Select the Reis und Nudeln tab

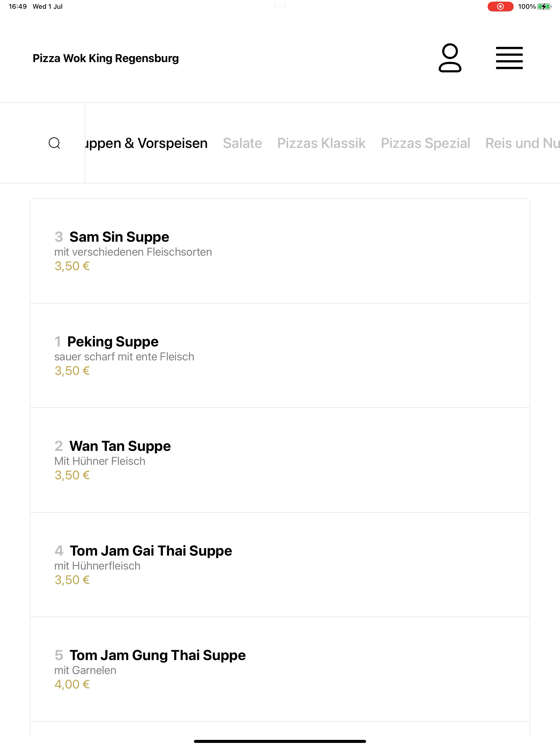(x=523, y=143)
